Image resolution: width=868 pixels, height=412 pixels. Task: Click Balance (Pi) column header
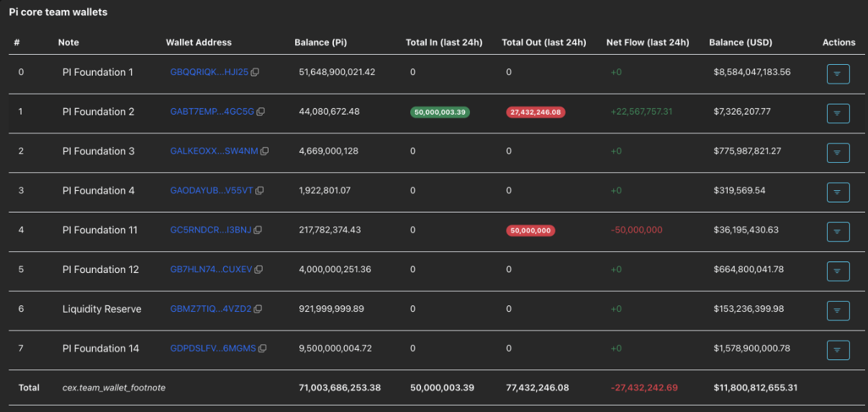pos(320,42)
